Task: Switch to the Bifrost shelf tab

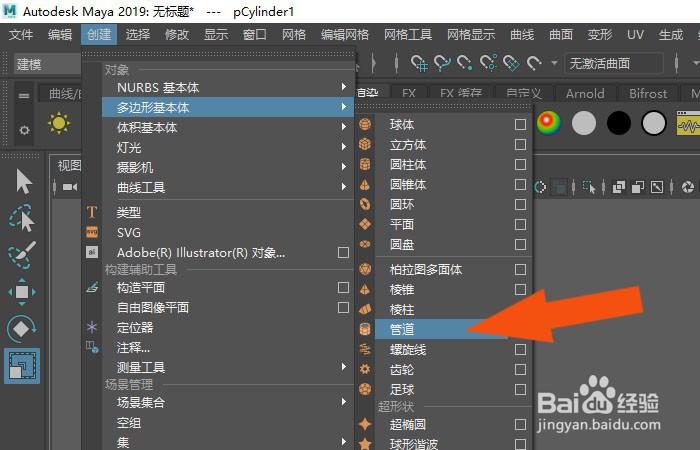Action: tap(648, 93)
